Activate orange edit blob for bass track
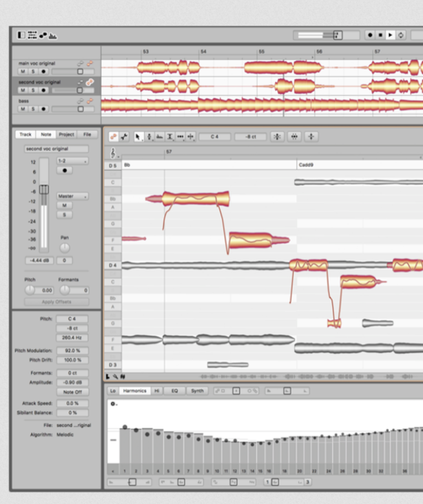The height and width of the screenshot is (504, 423). click(x=90, y=101)
